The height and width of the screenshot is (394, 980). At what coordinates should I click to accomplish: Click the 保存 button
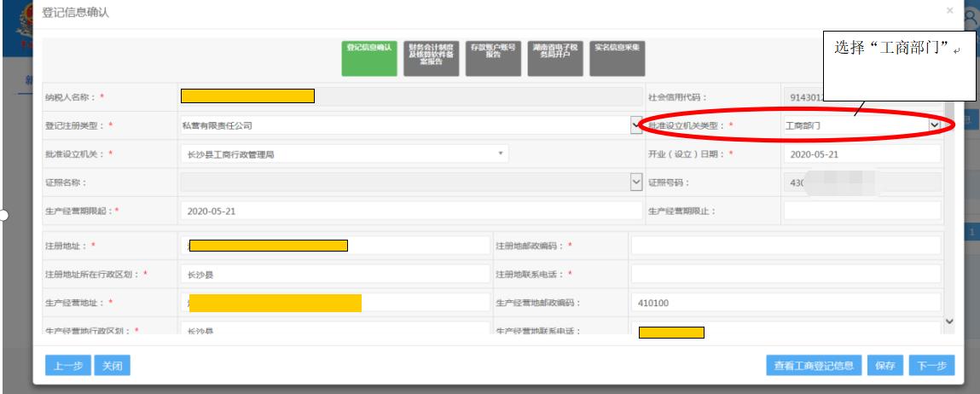(885, 366)
